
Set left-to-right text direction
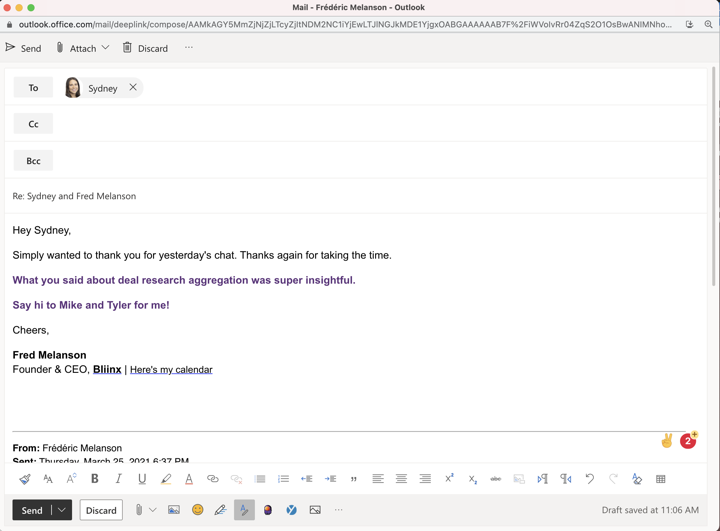click(543, 479)
